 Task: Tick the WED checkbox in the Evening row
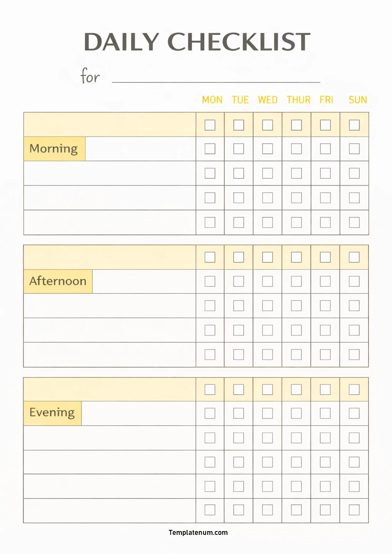268,413
